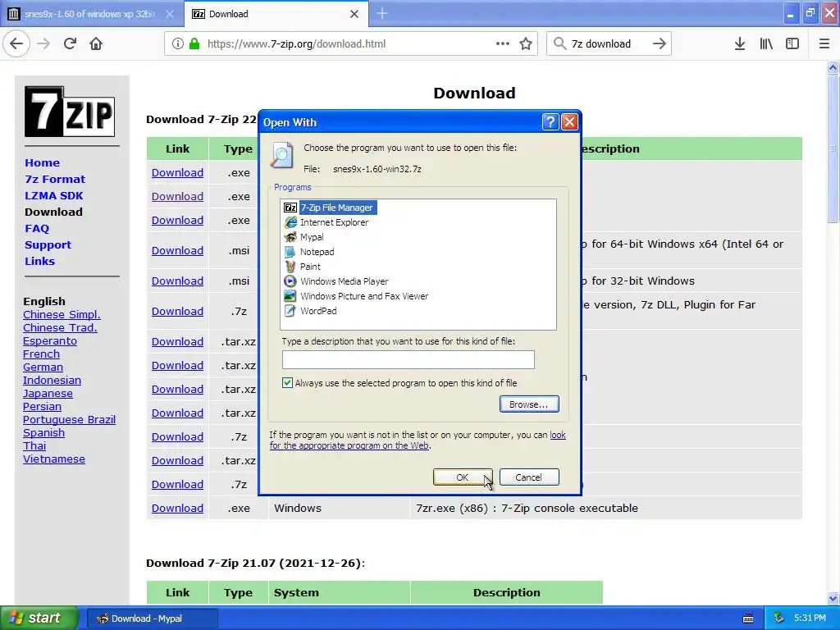The image size is (840, 630).
Task: Click the browser forward arrow
Action: pyautogui.click(x=43, y=44)
